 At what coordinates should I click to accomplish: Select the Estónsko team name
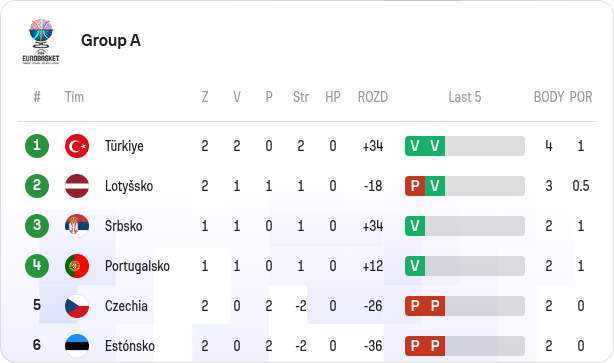(x=130, y=346)
